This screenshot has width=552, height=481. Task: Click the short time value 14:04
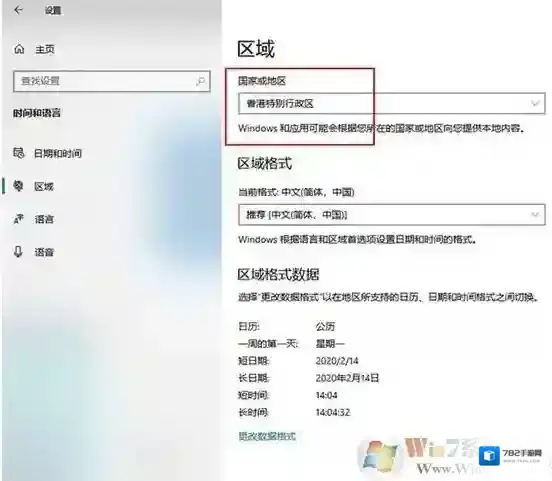point(326,395)
